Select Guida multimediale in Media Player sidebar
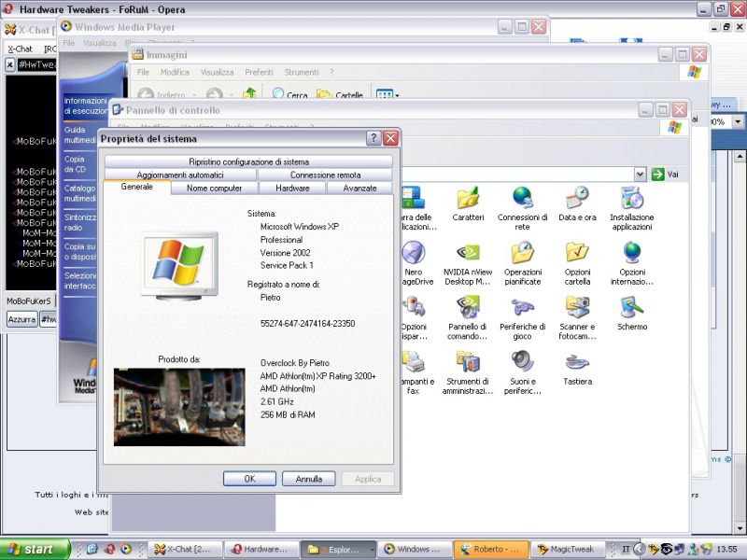The width and height of the screenshot is (747, 560). pos(80,134)
